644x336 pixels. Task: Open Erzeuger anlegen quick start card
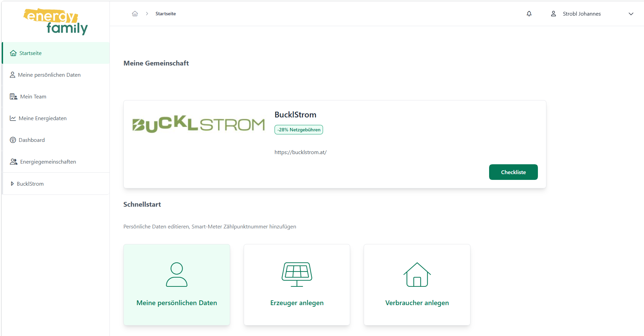(297, 285)
